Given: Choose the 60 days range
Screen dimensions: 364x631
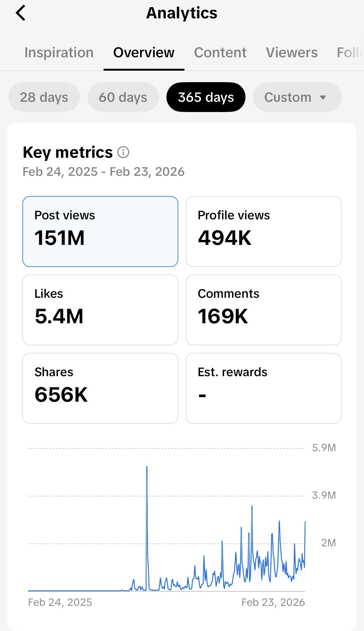Looking at the screenshot, I should pos(123,97).
